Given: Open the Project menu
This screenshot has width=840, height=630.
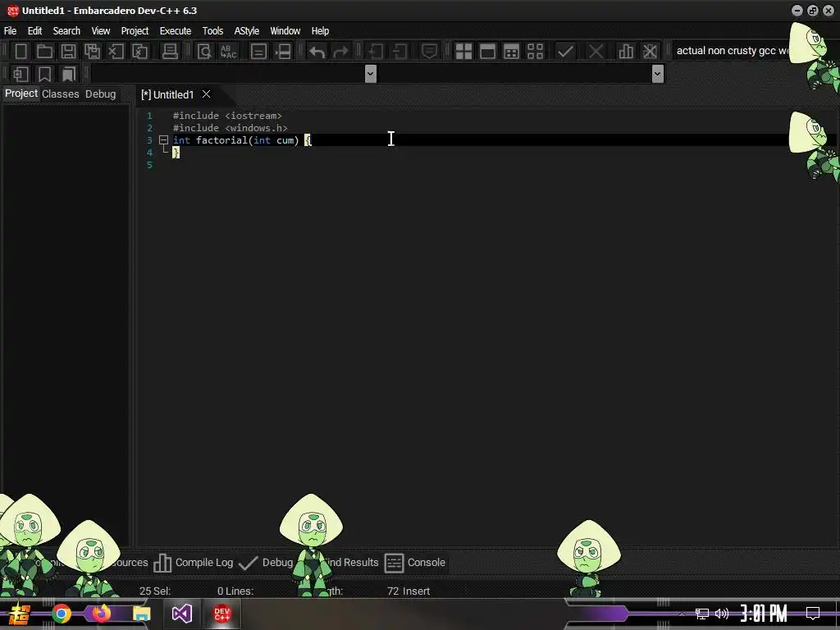Looking at the screenshot, I should [x=135, y=31].
